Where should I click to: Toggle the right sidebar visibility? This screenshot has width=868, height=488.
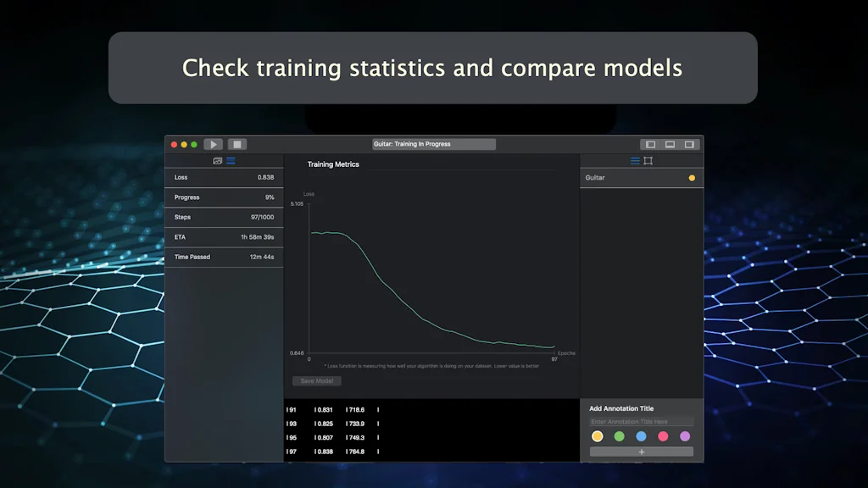689,144
